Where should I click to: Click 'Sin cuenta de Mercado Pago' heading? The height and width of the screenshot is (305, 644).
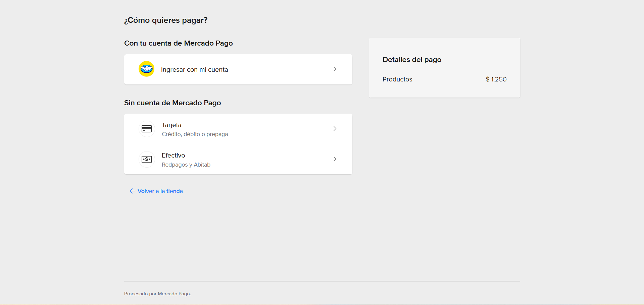click(172, 103)
